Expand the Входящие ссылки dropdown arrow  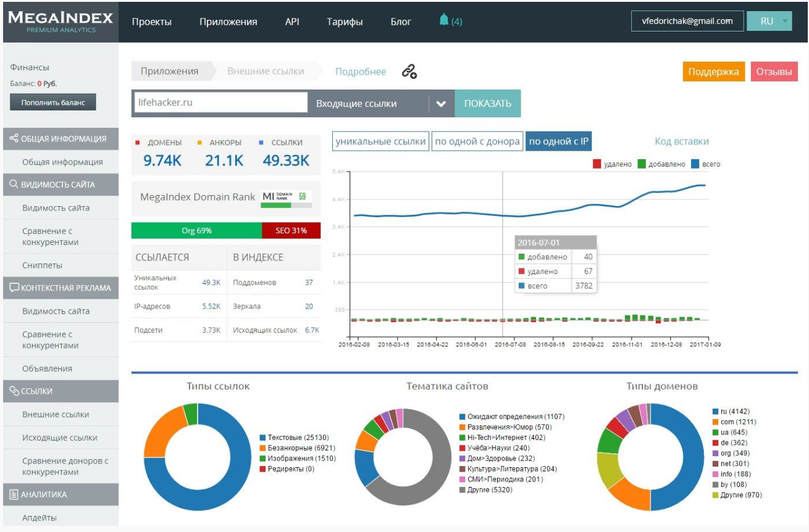[x=440, y=104]
